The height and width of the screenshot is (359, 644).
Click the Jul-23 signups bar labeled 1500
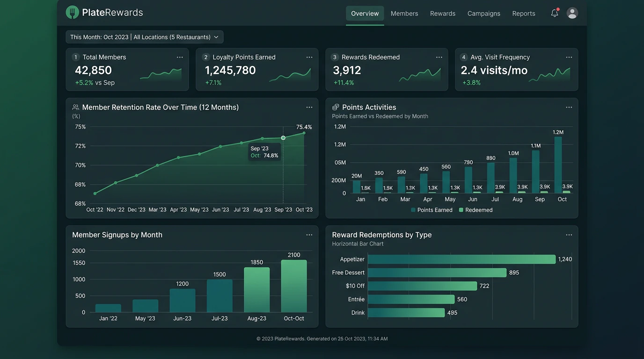[220, 296]
